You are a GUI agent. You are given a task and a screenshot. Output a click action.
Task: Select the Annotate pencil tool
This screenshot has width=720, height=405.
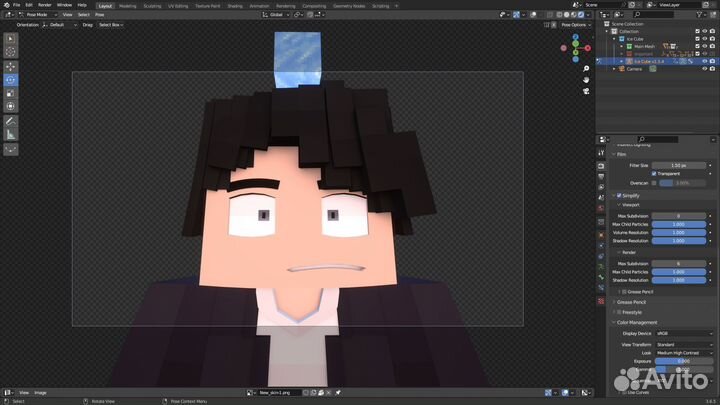[x=11, y=121]
